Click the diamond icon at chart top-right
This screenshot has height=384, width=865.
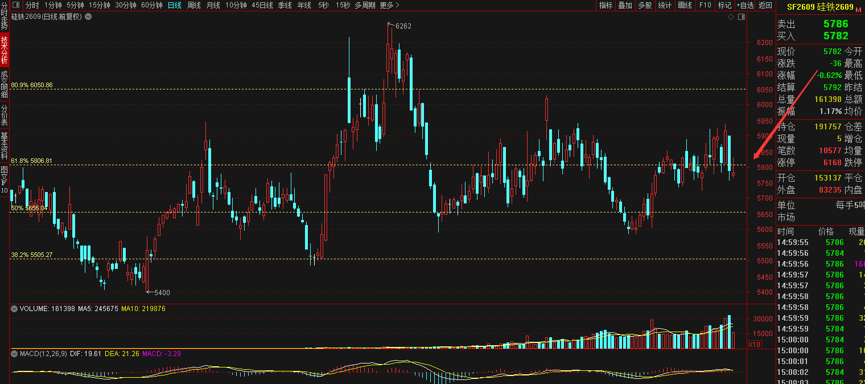[x=731, y=17]
